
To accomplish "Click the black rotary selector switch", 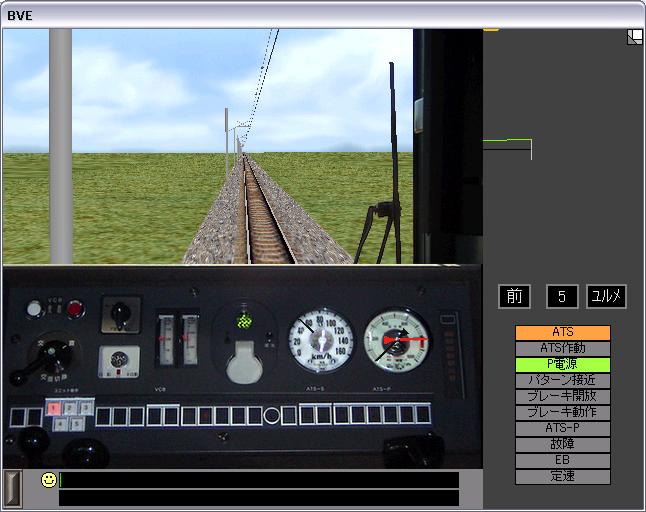I will pos(121,315).
